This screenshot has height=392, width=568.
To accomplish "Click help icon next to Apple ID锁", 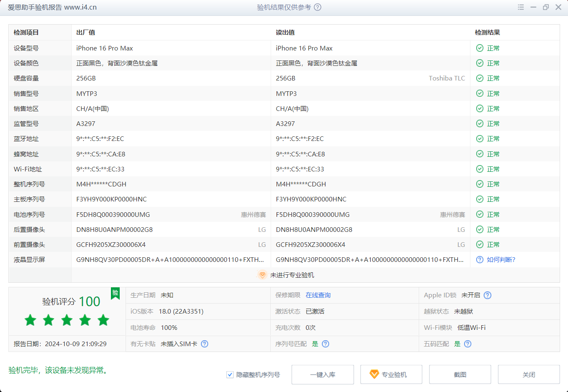I will [488, 295].
